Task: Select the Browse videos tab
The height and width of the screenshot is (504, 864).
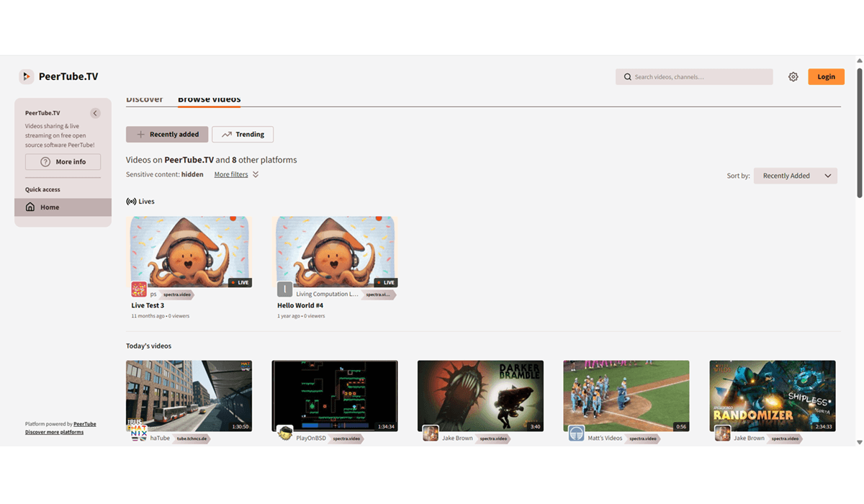Action: pos(210,99)
